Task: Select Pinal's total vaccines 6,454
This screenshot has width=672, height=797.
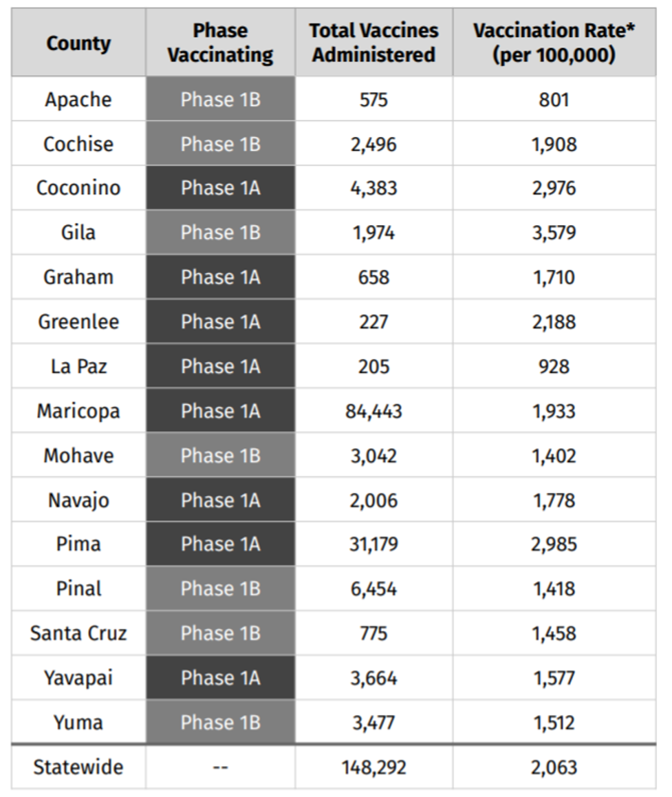Action: point(373,589)
